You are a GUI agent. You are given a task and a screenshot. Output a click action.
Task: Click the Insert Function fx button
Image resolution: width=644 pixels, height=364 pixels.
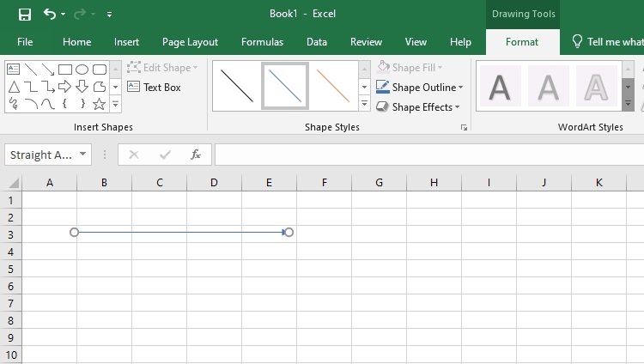point(196,155)
